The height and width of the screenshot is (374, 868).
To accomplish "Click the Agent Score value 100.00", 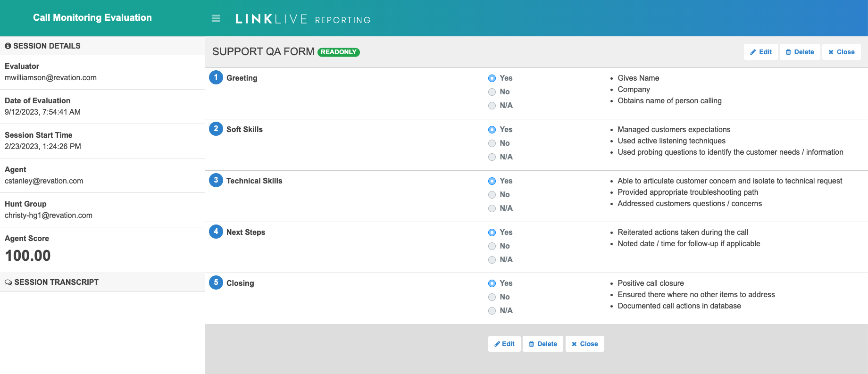I will (28, 256).
